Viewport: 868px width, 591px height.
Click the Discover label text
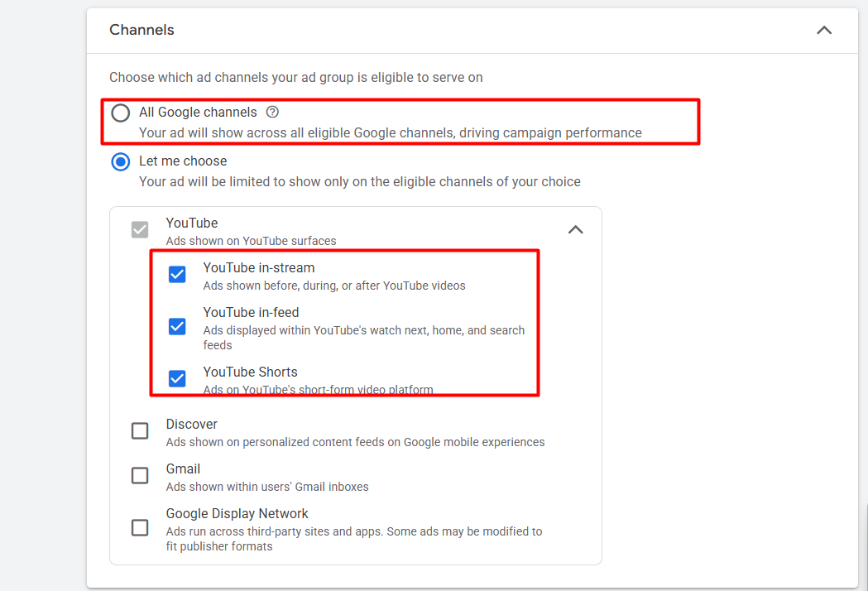click(x=191, y=425)
